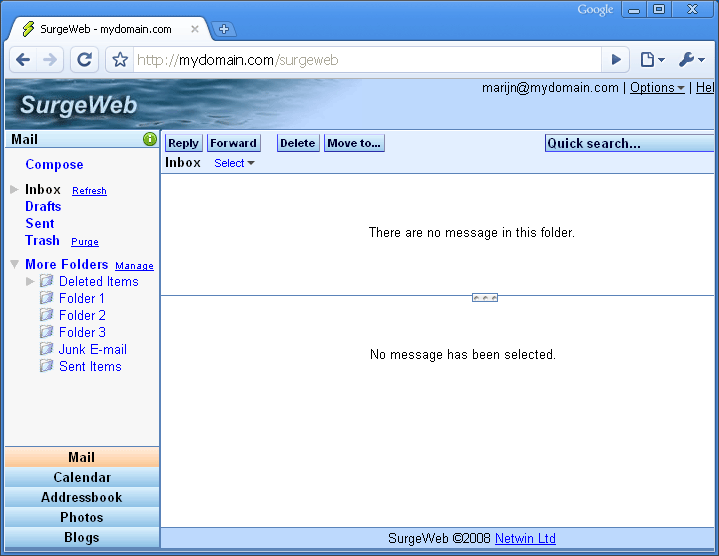Click the Forward button
Viewport: 719px width, 556px height.
click(234, 143)
